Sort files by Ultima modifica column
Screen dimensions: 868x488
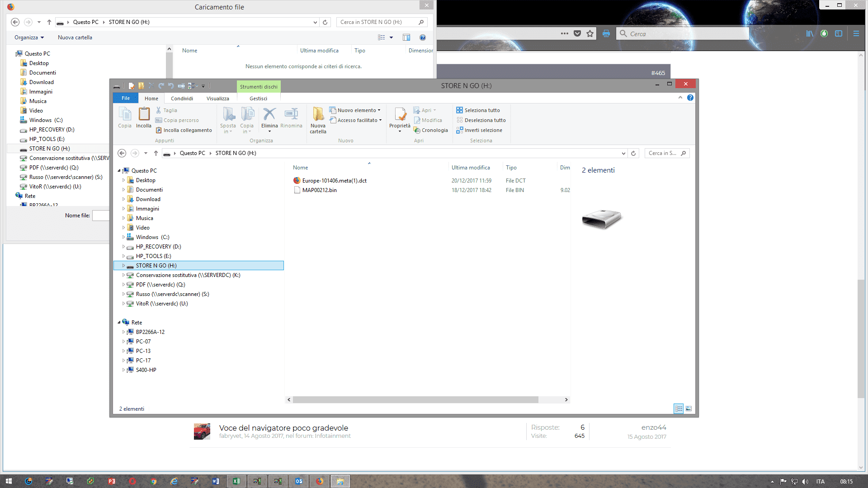[x=471, y=168]
